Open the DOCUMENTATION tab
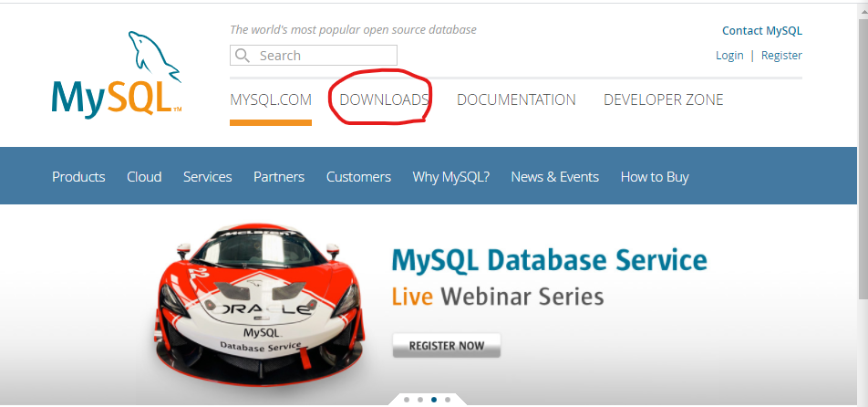The image size is (868, 407). [516, 100]
